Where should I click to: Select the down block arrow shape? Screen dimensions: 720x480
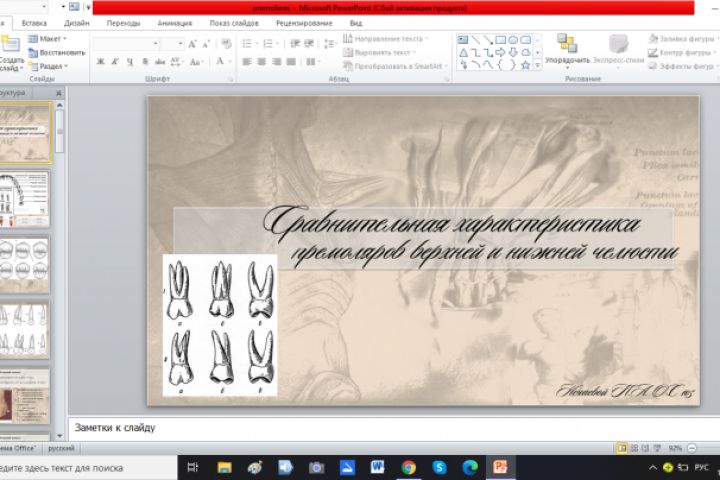(x=513, y=52)
